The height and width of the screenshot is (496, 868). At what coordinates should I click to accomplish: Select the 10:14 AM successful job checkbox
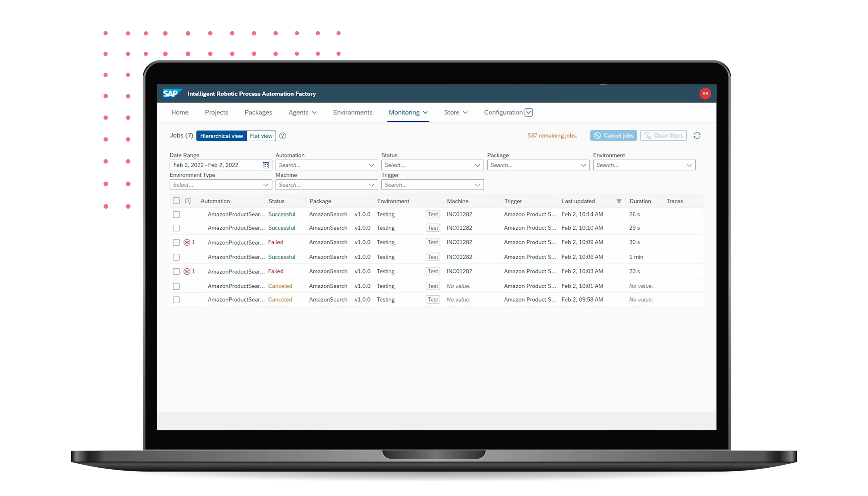click(x=176, y=214)
